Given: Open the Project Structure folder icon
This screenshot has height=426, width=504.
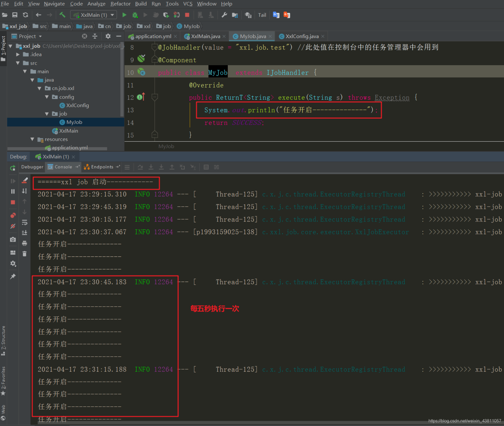Looking at the screenshot, I should tap(235, 15).
